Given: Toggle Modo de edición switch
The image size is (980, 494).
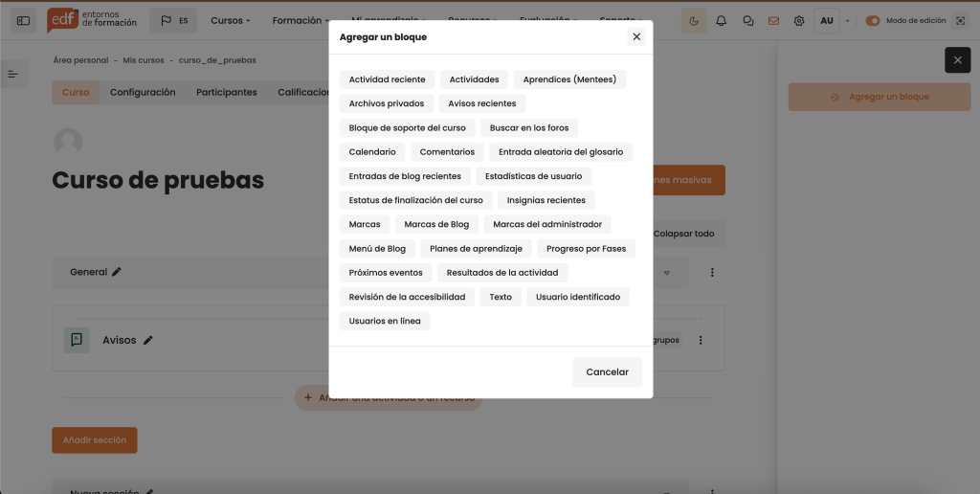Looking at the screenshot, I should click(873, 21).
